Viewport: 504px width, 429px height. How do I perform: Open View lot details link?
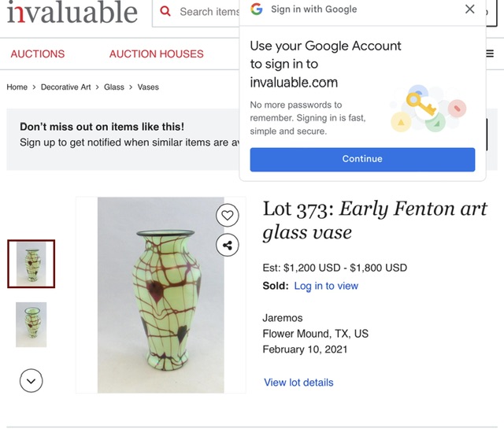pyautogui.click(x=298, y=383)
